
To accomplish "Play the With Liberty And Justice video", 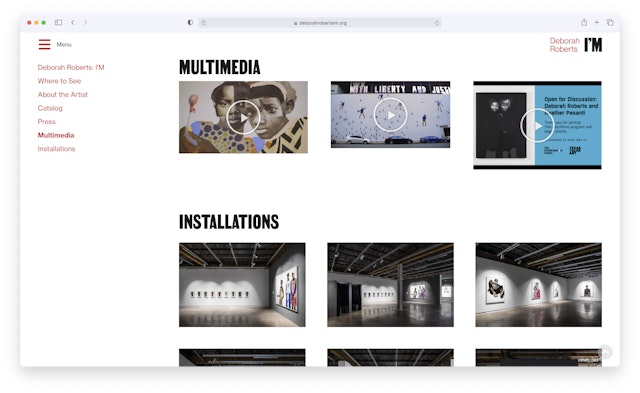I will [391, 115].
